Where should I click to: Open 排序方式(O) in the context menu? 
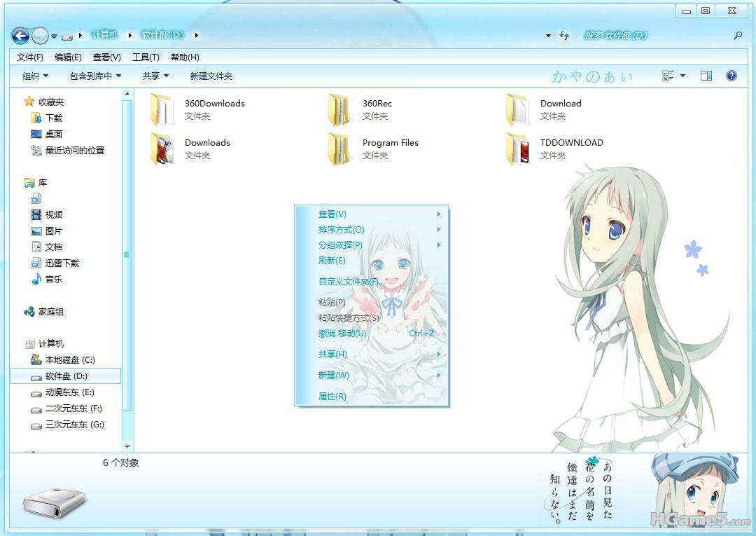click(372, 230)
